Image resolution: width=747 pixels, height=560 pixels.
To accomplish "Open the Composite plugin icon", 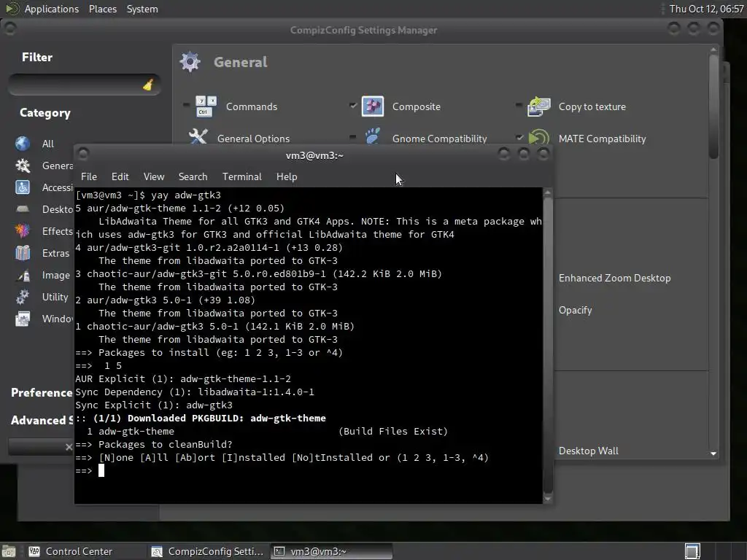I will tap(373, 106).
